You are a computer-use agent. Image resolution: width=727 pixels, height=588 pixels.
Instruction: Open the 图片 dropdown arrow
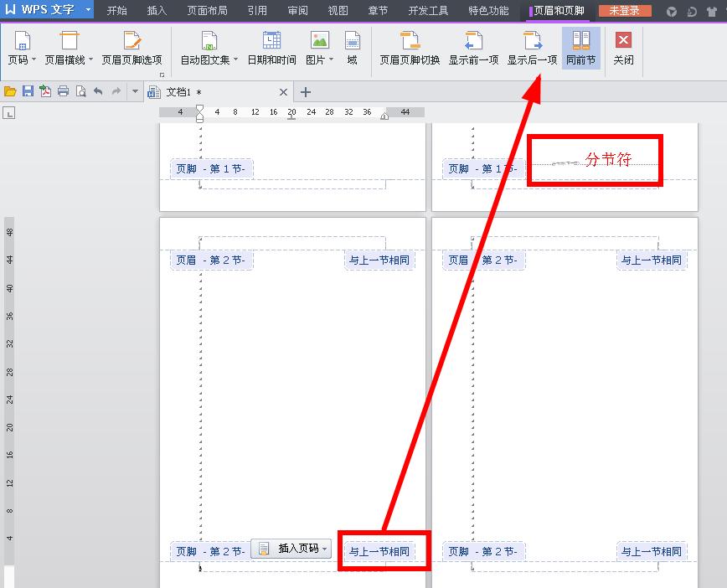pyautogui.click(x=331, y=59)
